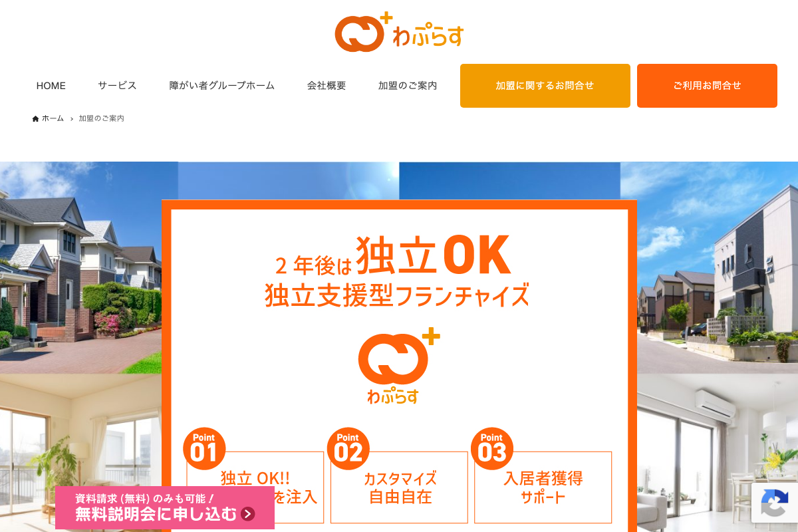
Task: Go to 障がい者グループホーム page
Action: click(x=222, y=86)
